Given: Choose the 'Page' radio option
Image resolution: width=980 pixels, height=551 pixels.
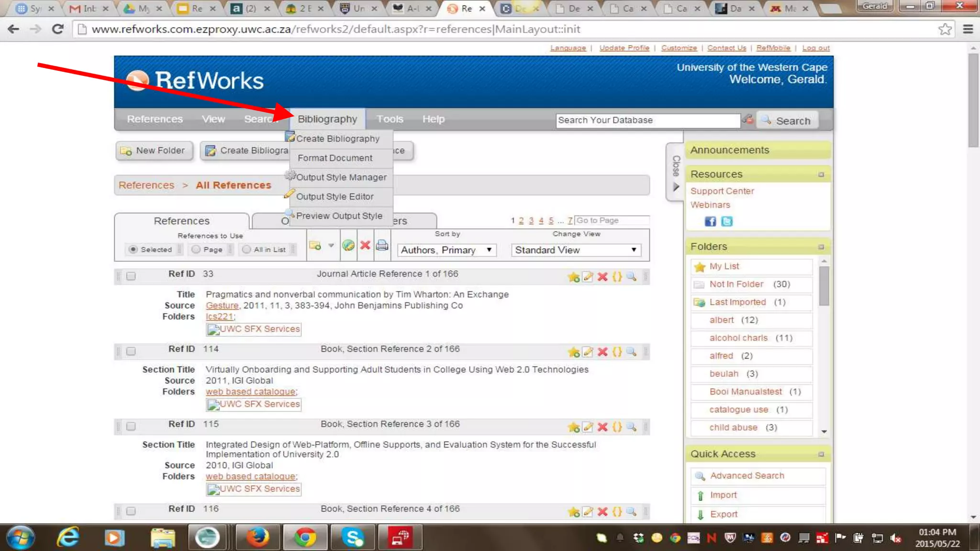Looking at the screenshot, I should pyautogui.click(x=196, y=250).
